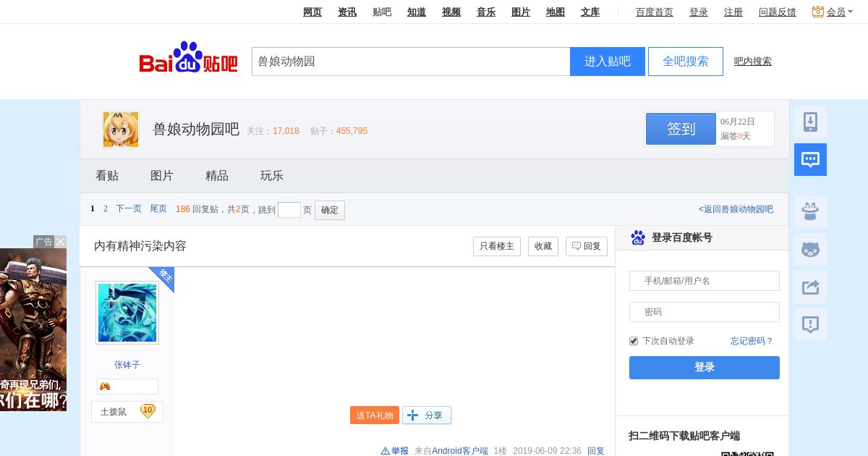The height and width of the screenshot is (456, 868).
Task: Click the 举报 report warning icon
Action: click(x=386, y=451)
